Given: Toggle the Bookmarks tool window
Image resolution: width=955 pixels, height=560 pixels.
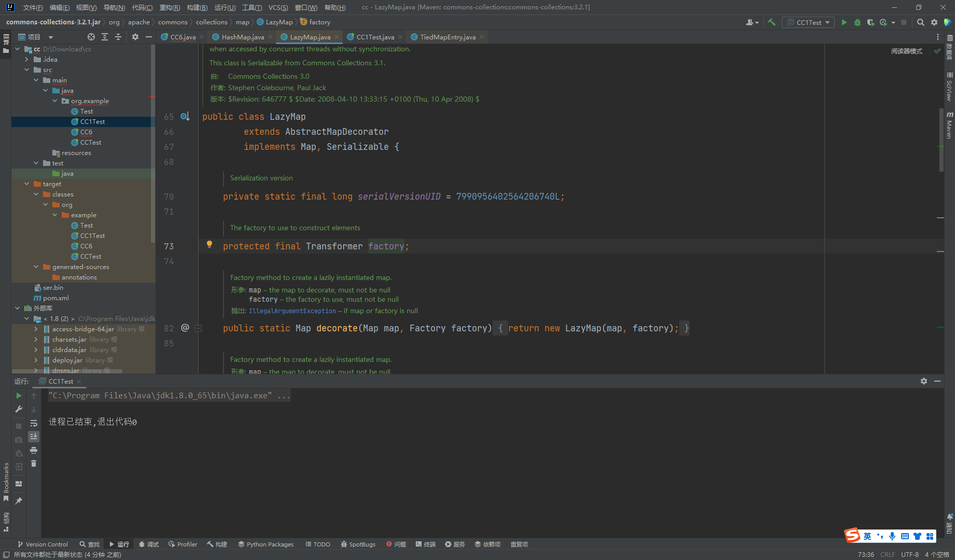Looking at the screenshot, I should pyautogui.click(x=6, y=481).
